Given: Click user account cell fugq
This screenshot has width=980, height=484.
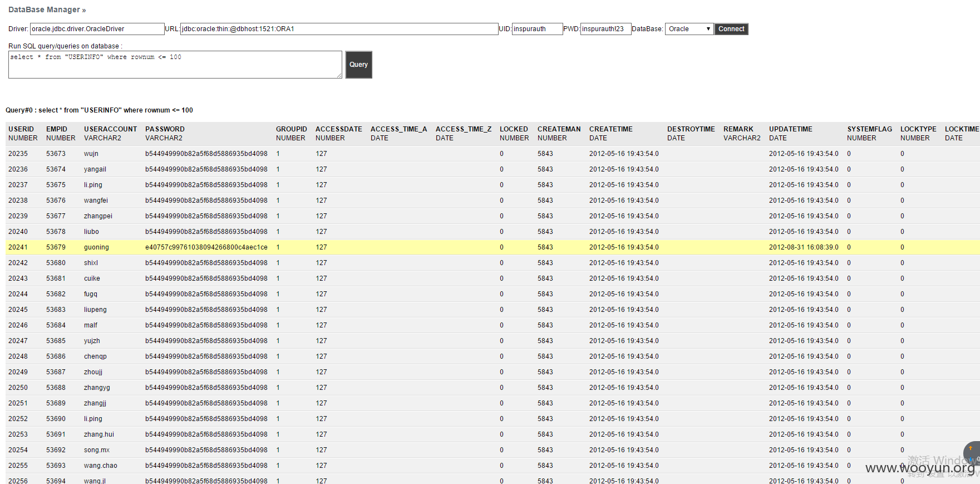Looking at the screenshot, I should pos(91,294).
